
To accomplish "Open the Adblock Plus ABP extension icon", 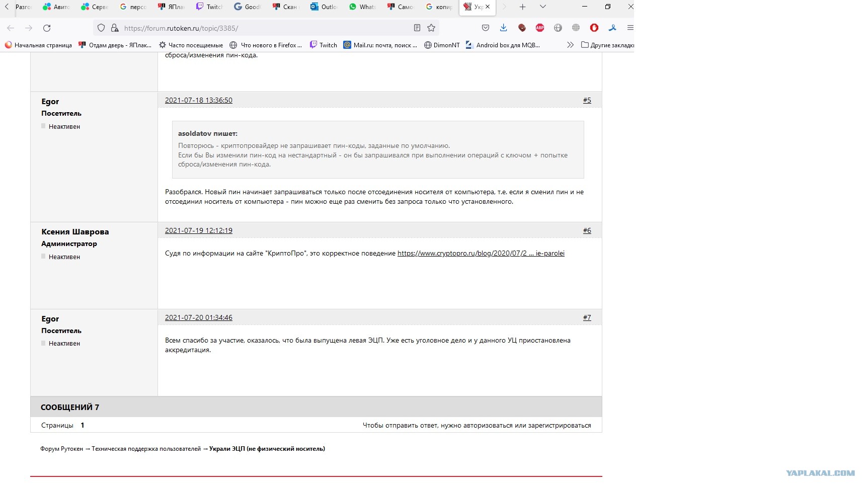I will [540, 28].
